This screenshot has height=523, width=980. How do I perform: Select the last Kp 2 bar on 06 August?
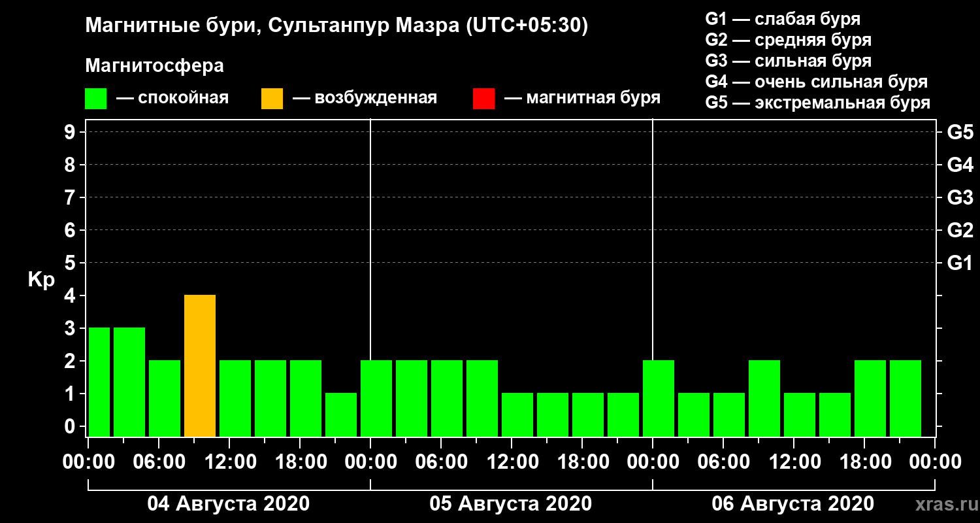[x=906, y=399]
